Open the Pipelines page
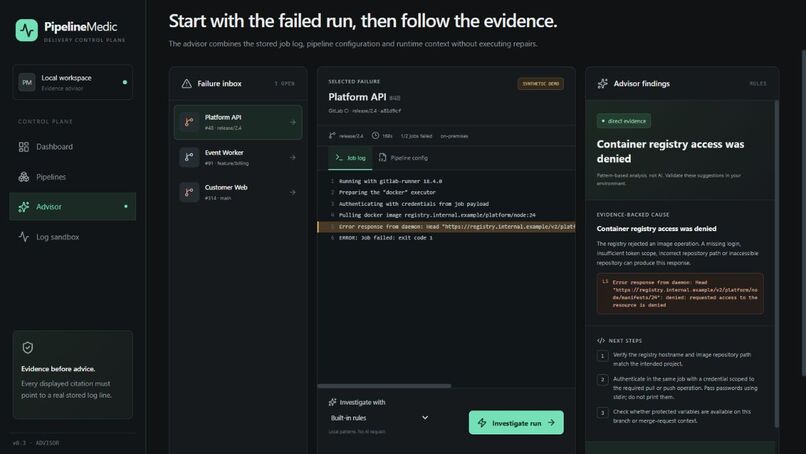Screen dimensions: 806x454 click(72, 177)
